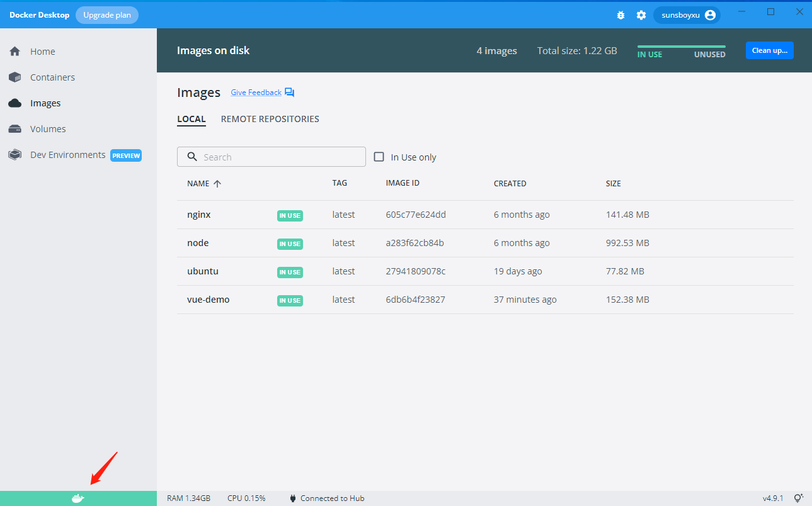Open the sunsboyxu account menu
Screen dimensions: 812x506
(687, 14)
